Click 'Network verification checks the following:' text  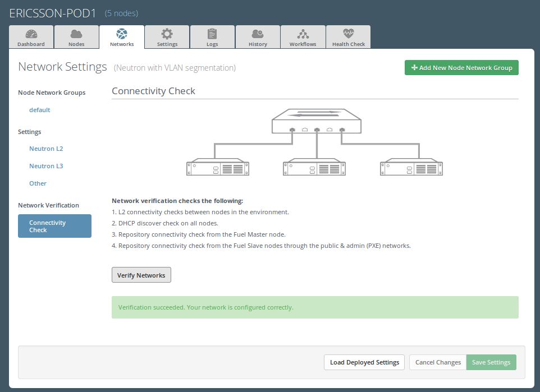tap(177, 201)
